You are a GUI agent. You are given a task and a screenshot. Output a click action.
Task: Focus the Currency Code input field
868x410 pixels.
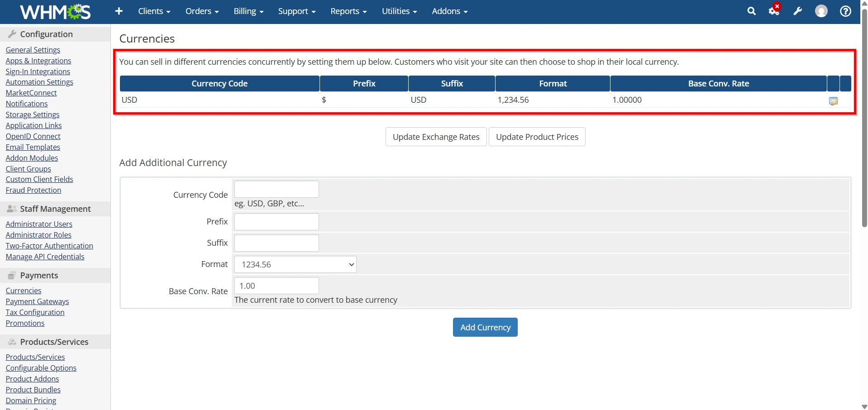pos(277,189)
